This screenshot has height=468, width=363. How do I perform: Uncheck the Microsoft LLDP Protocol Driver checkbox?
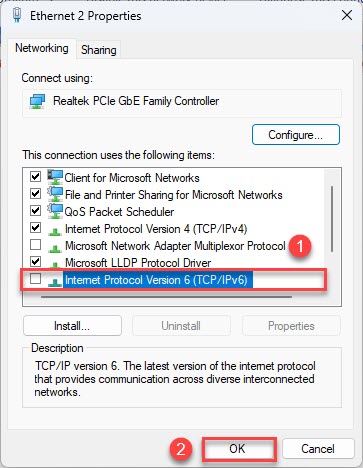coord(35,262)
